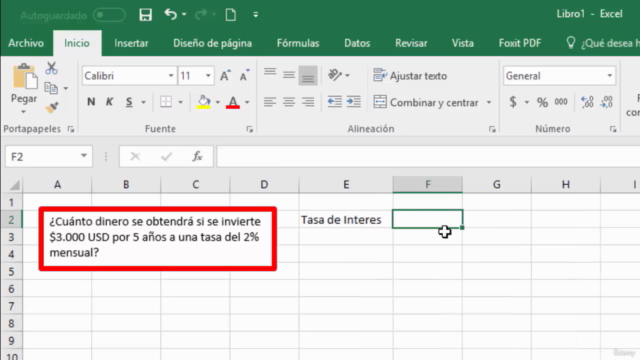The image size is (640, 360).
Task: Open the Diseño de página tab
Action: [212, 43]
